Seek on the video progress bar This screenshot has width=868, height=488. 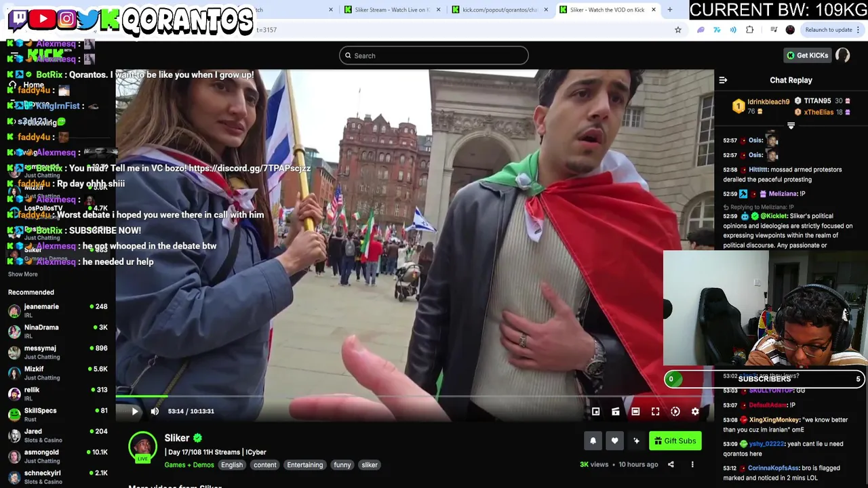(x=414, y=396)
